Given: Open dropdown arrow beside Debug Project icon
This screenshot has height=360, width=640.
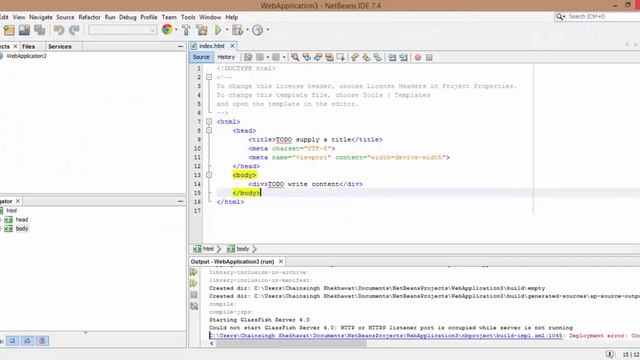Looking at the screenshot, I should click(x=247, y=30).
